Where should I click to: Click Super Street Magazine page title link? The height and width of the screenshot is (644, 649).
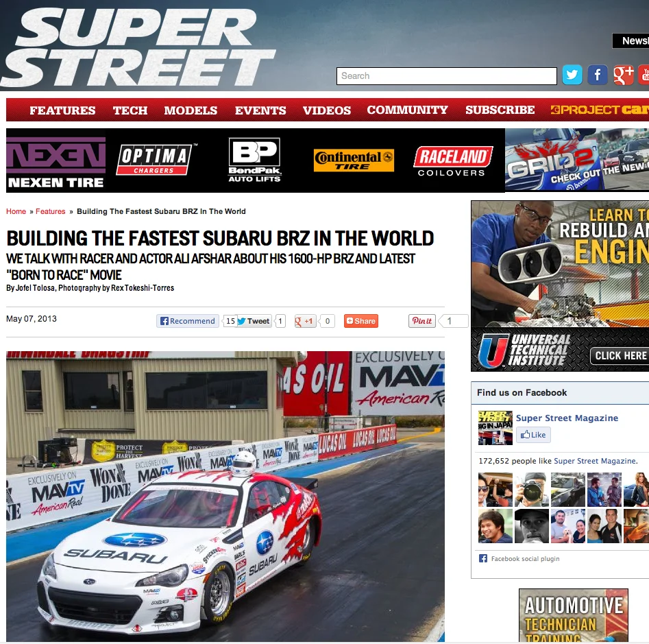pyautogui.click(x=567, y=418)
